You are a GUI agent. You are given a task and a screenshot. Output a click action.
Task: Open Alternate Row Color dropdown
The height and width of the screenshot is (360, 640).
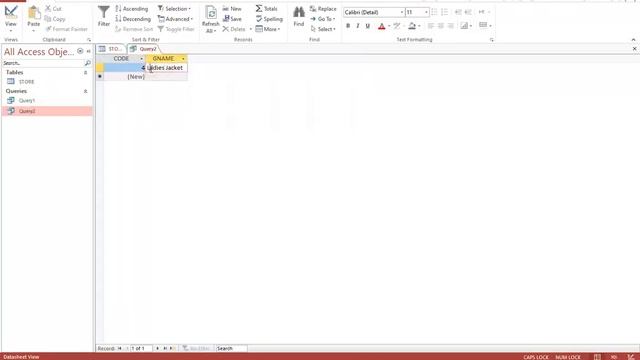coord(485,25)
